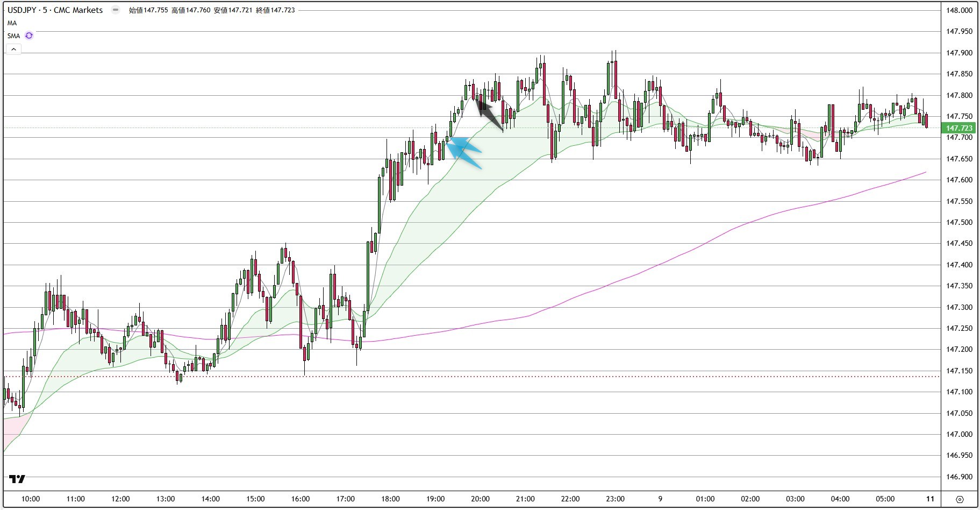Click the 148.000 price axis label
Image resolution: width=980 pixels, height=510 pixels.
(x=959, y=10)
